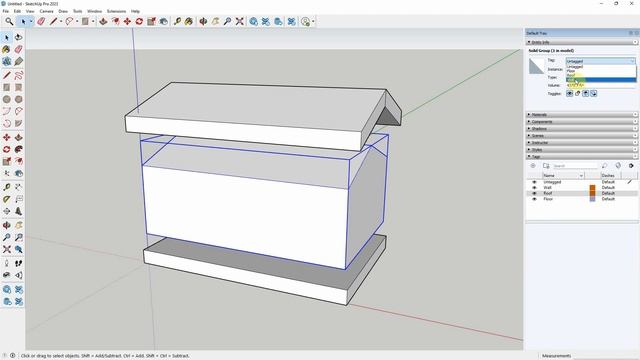
Task: Activate the Follow Me tool
Action: tap(18, 149)
